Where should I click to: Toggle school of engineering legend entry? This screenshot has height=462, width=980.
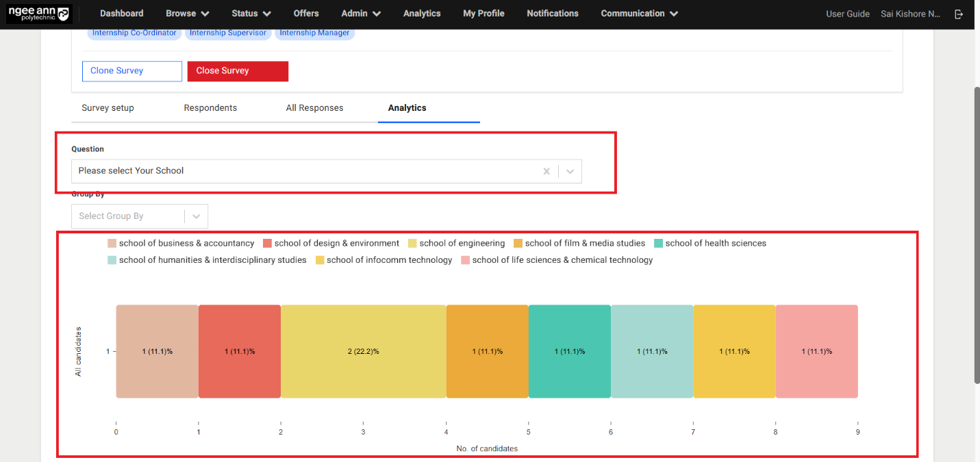pyautogui.click(x=456, y=244)
